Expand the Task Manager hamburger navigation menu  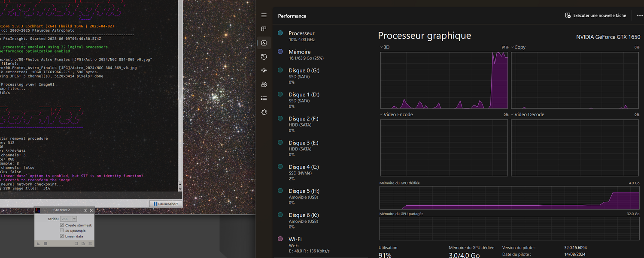click(x=264, y=15)
